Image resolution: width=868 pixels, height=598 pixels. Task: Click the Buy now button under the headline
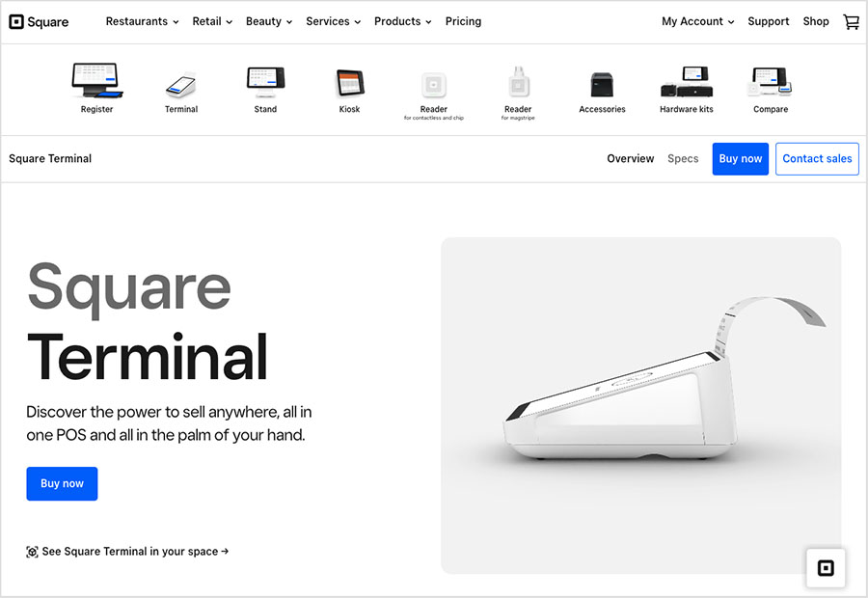coord(62,483)
